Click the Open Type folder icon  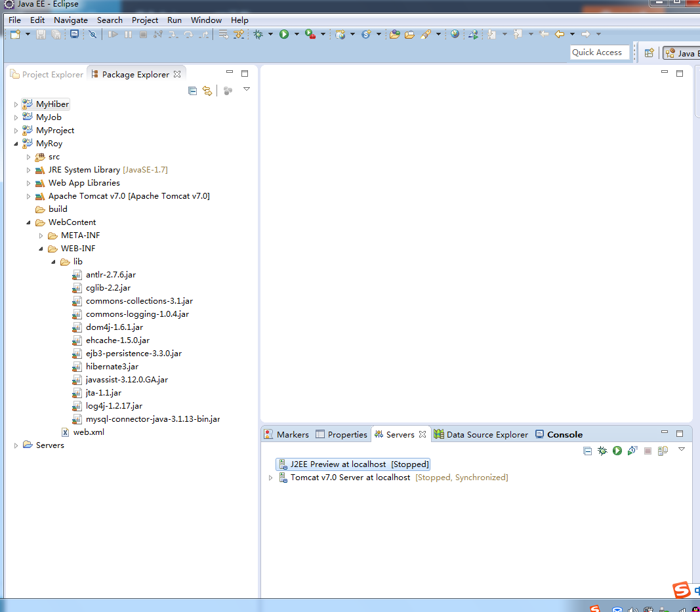click(x=395, y=34)
